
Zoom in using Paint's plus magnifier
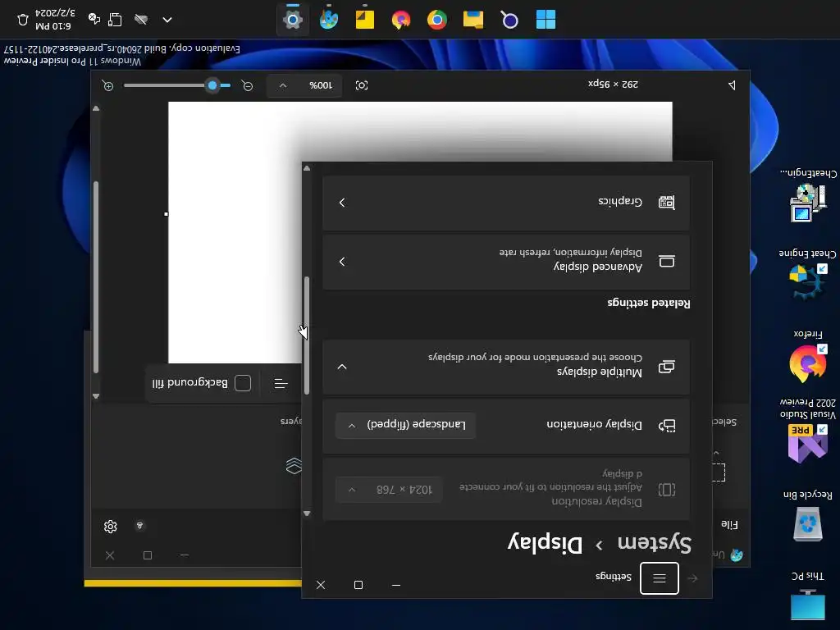point(107,85)
